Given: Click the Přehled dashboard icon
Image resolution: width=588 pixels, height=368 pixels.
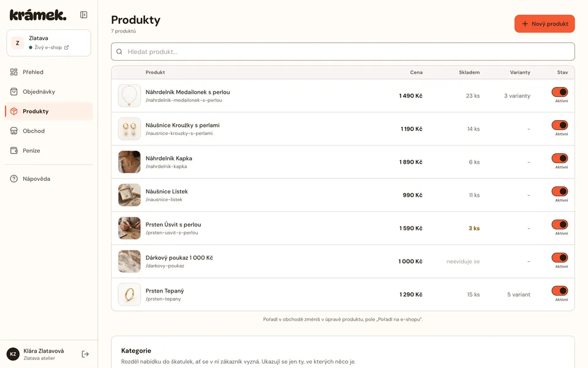Looking at the screenshot, I should pos(14,72).
